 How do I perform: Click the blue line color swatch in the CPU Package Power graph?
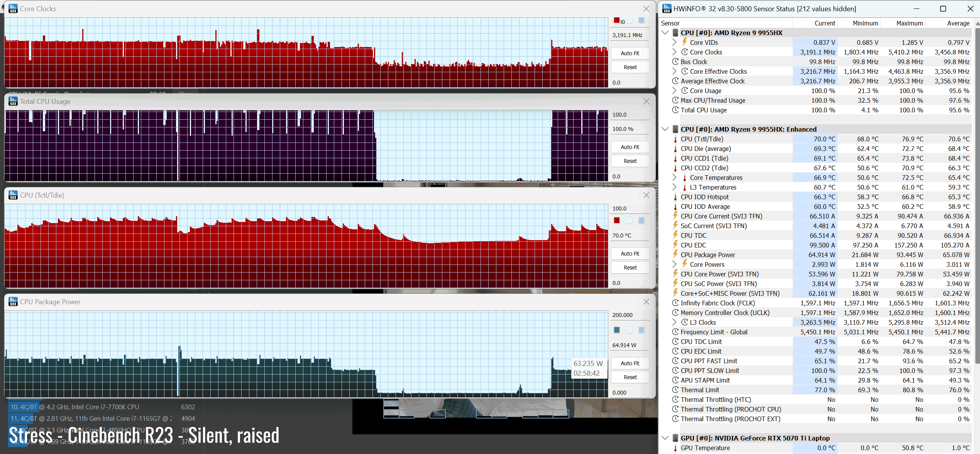tap(617, 330)
